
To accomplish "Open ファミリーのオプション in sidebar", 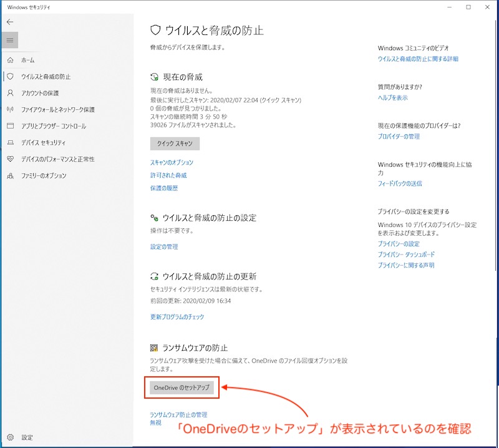I will pyautogui.click(x=44, y=175).
